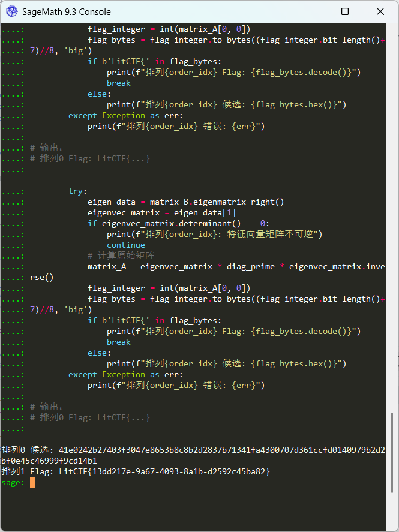399x532 pixels.
Task: Click the wrapped text "rse()"
Action: (x=42, y=278)
